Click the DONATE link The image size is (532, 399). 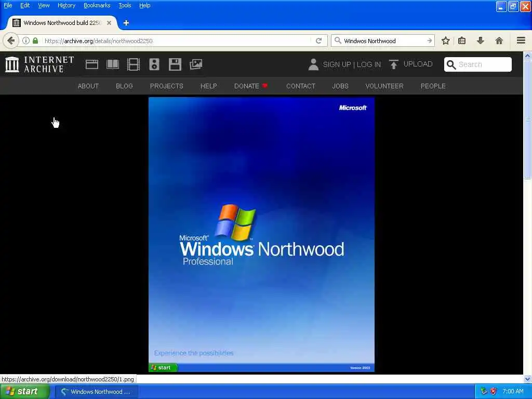[x=250, y=86]
